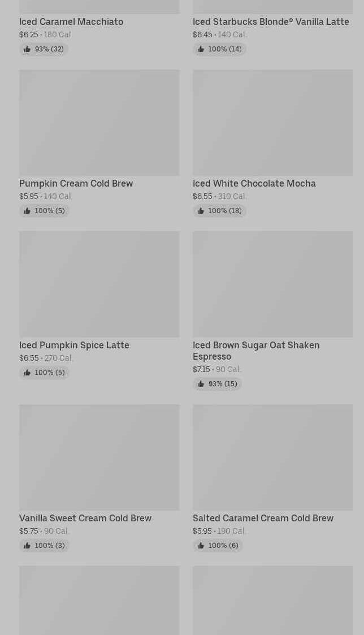Open Iced Brown Sugar Oat Shaken Espresso image
The image size is (364, 635).
[272, 284]
